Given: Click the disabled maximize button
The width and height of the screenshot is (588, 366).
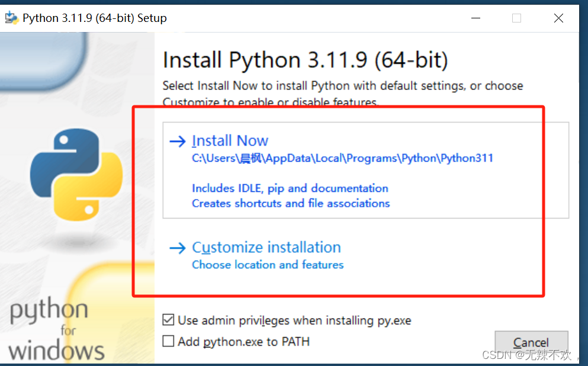Looking at the screenshot, I should click(x=516, y=18).
